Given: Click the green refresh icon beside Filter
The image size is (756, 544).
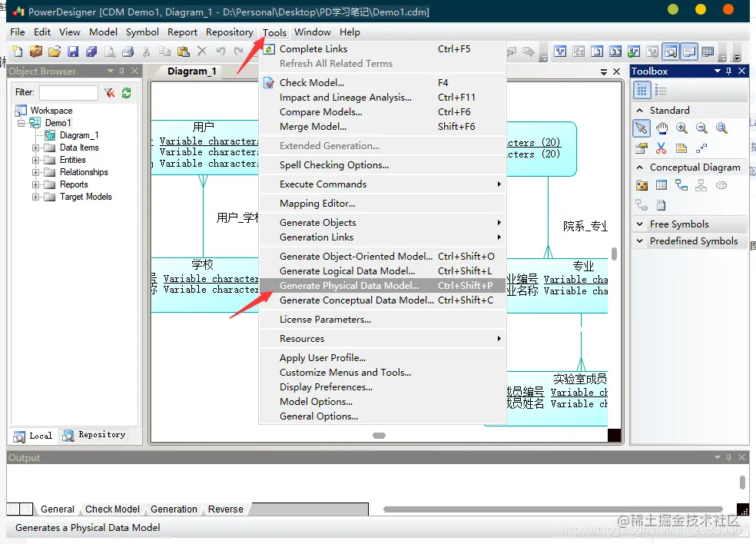Looking at the screenshot, I should coord(126,93).
